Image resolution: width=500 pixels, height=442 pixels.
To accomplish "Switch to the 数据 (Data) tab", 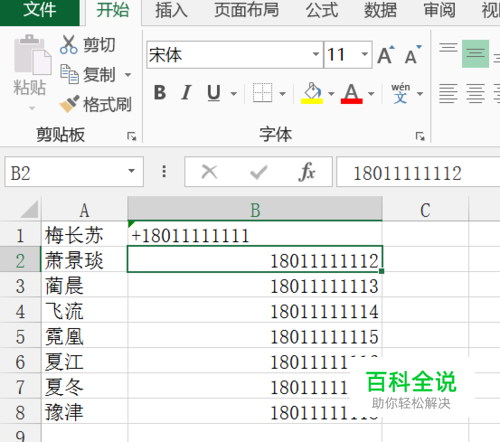I will click(x=380, y=11).
